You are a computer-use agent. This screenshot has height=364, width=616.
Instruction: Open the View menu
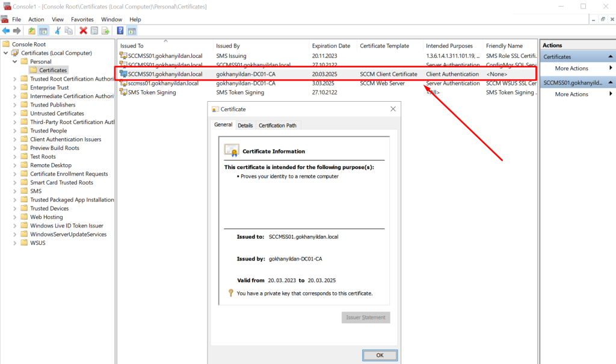click(58, 19)
